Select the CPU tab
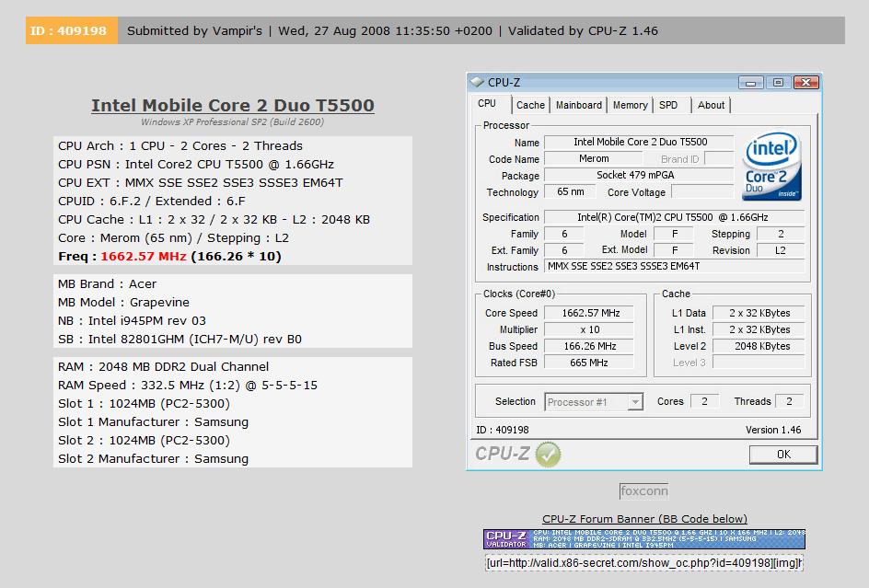869x588 pixels. pyautogui.click(x=487, y=104)
